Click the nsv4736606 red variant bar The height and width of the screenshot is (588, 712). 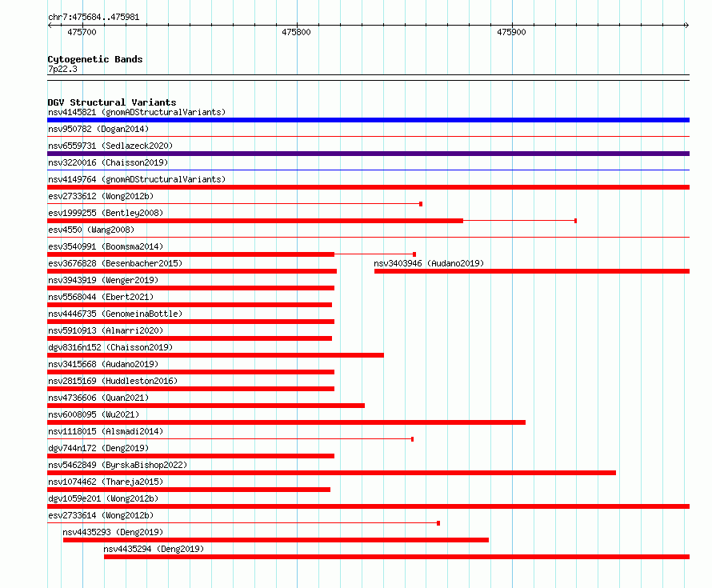coord(206,406)
